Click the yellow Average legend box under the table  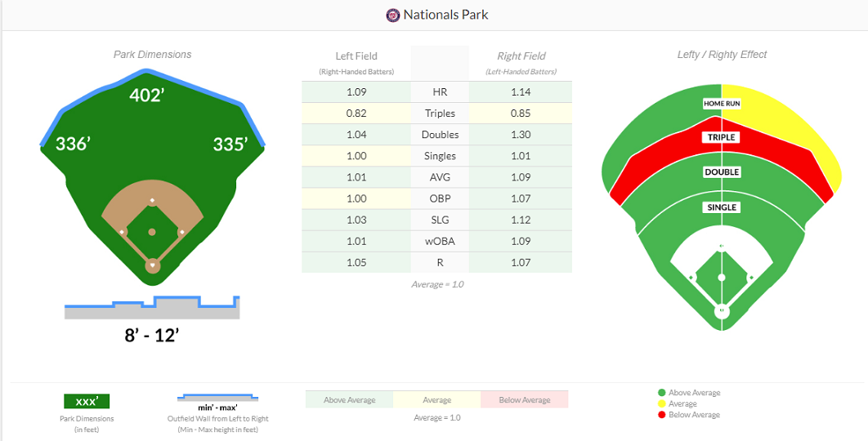[x=436, y=400]
